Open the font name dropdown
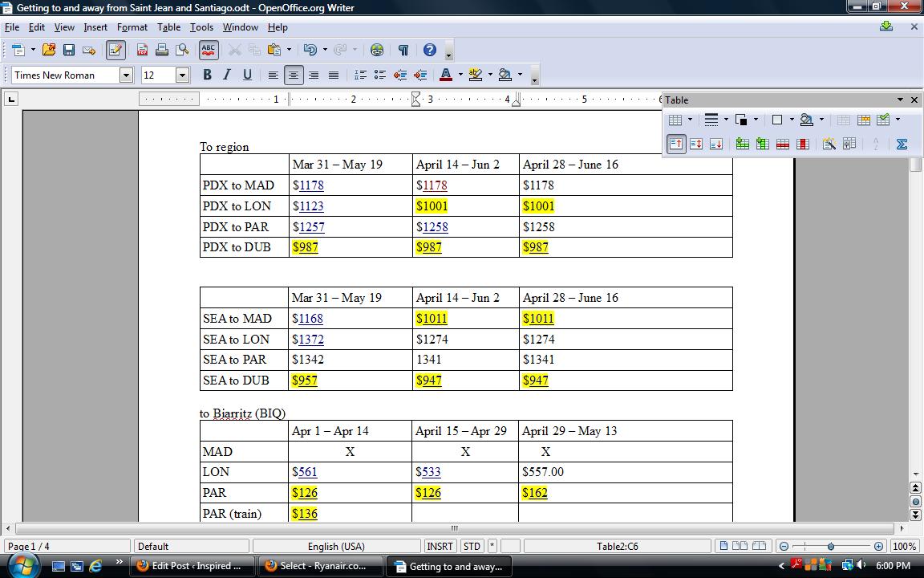 click(126, 75)
